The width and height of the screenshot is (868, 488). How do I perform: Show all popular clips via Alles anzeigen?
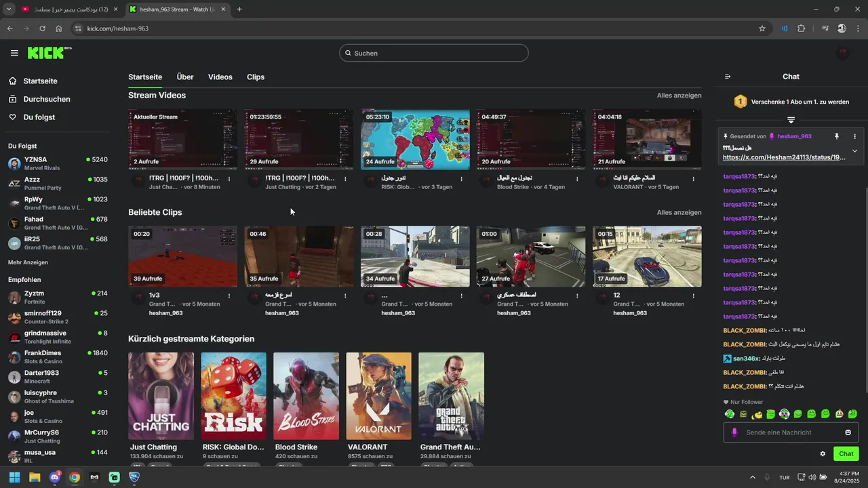pyautogui.click(x=679, y=212)
